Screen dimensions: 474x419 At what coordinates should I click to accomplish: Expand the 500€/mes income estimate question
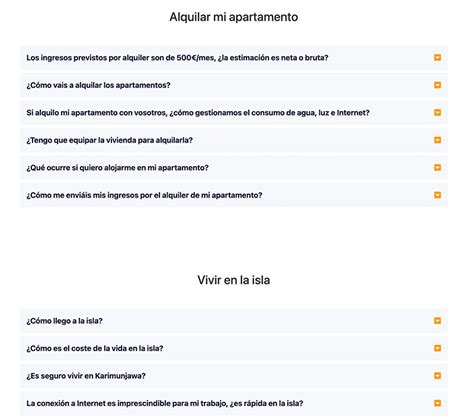pyautogui.click(x=234, y=58)
